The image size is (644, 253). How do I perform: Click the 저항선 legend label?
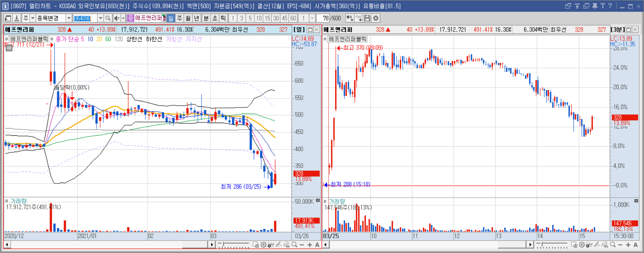[174, 39]
